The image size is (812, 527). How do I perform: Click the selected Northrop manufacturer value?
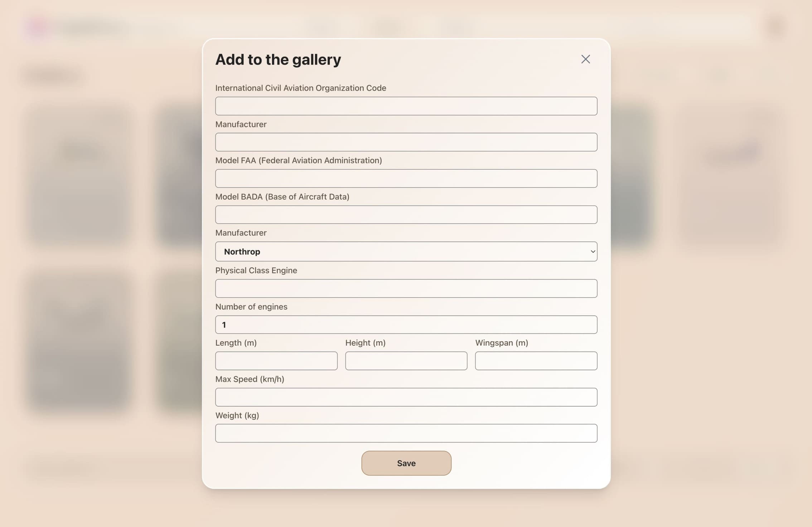click(x=242, y=252)
